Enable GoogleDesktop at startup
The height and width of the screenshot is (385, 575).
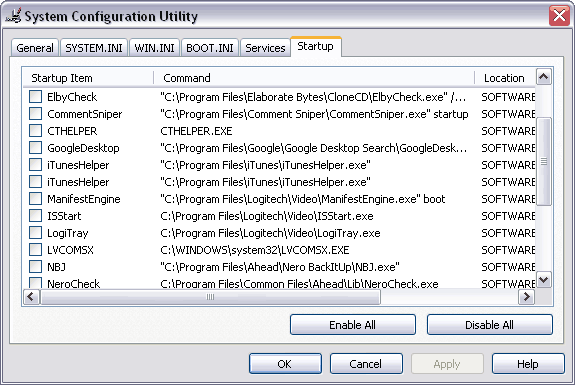coord(36,148)
